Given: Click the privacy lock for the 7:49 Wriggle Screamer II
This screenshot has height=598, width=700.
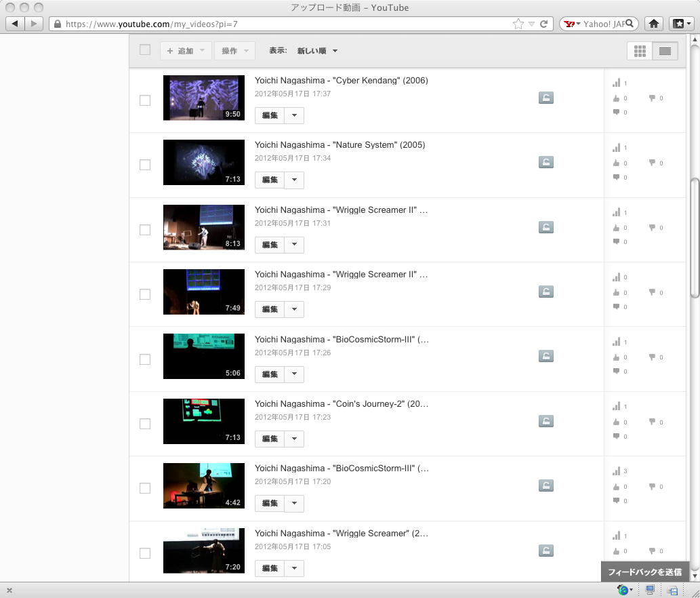Looking at the screenshot, I should [x=546, y=292].
